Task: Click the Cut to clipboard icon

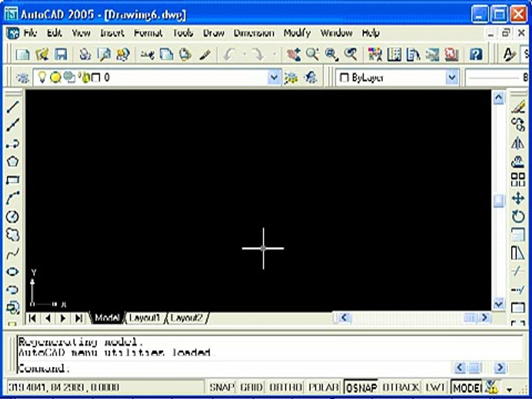Action: (147, 54)
